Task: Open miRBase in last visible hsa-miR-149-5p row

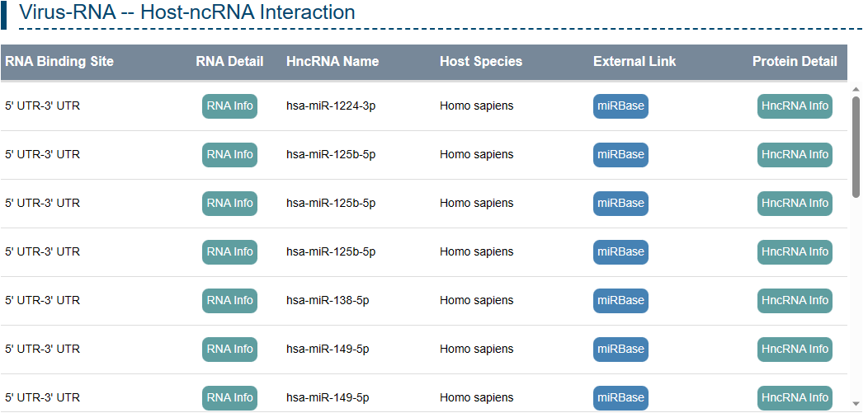Action: coord(620,398)
